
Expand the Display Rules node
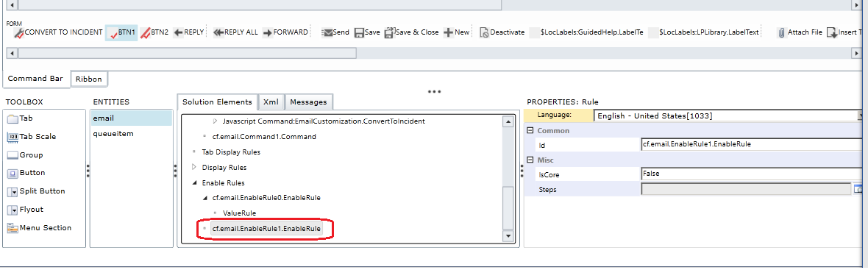pyautogui.click(x=193, y=167)
